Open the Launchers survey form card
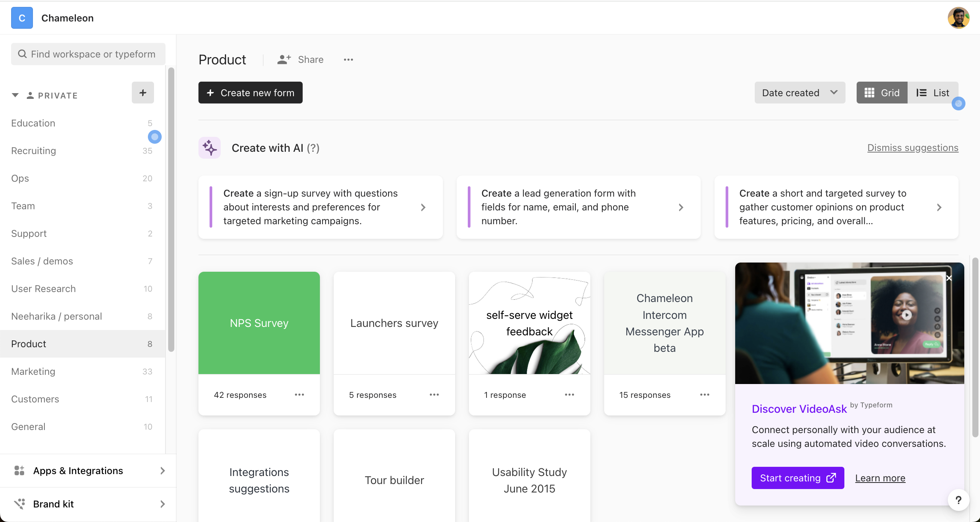Screen dimensions: 980x522 394,323
